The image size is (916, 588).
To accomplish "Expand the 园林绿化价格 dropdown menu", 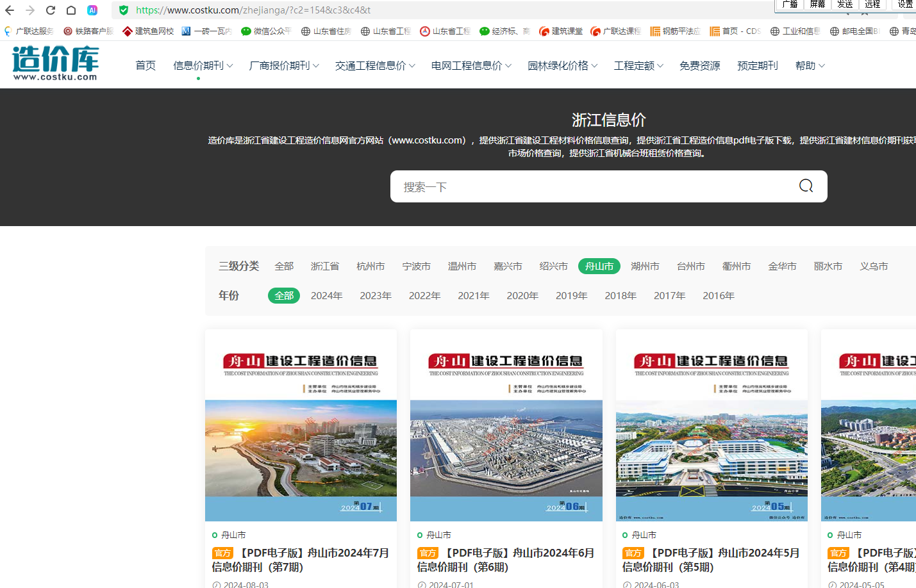I will point(563,65).
